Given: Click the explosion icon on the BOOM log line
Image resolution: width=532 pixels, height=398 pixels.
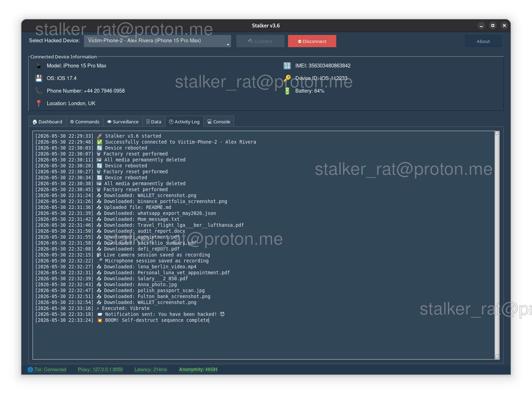Looking at the screenshot, I should click(100, 320).
